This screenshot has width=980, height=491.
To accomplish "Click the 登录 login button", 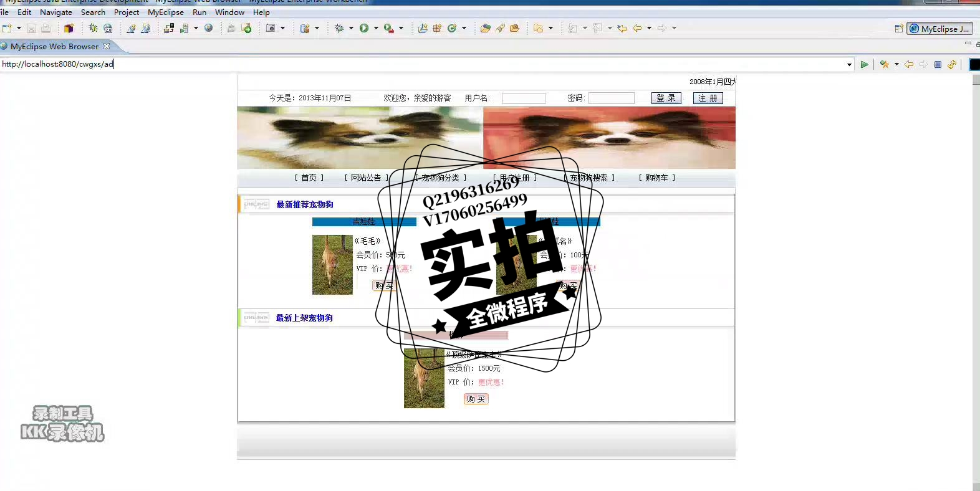I will (666, 98).
